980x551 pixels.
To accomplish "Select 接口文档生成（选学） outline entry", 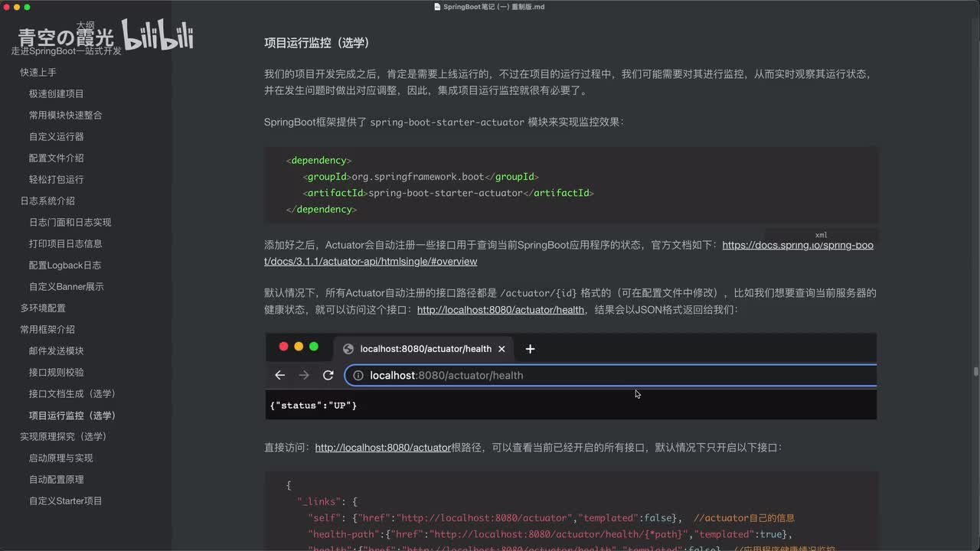I will click(x=72, y=393).
